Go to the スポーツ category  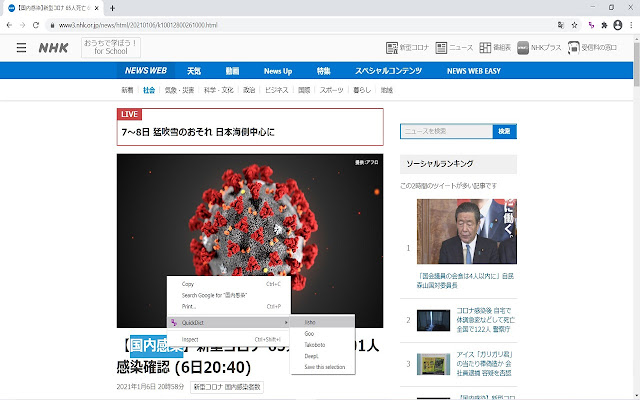[x=331, y=90]
